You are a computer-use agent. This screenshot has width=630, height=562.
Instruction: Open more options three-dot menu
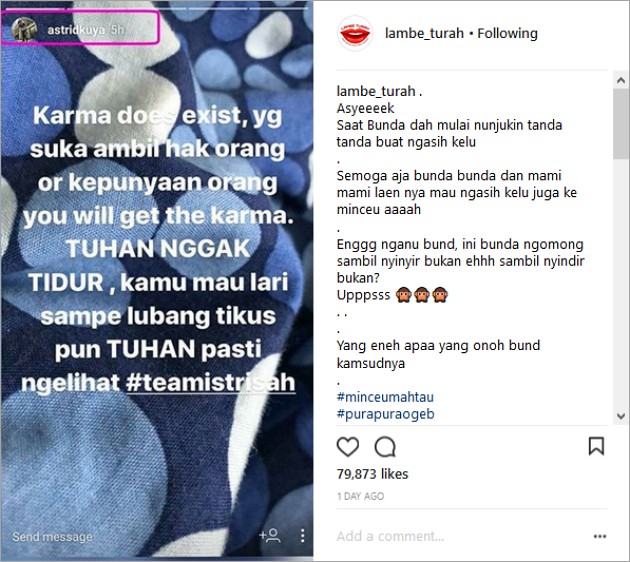click(599, 536)
